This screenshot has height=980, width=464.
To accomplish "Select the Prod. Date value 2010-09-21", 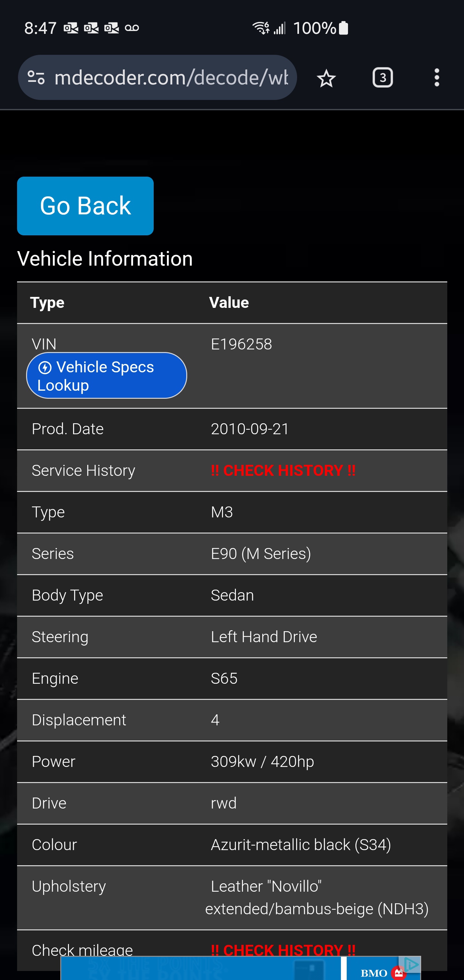I will [x=250, y=429].
